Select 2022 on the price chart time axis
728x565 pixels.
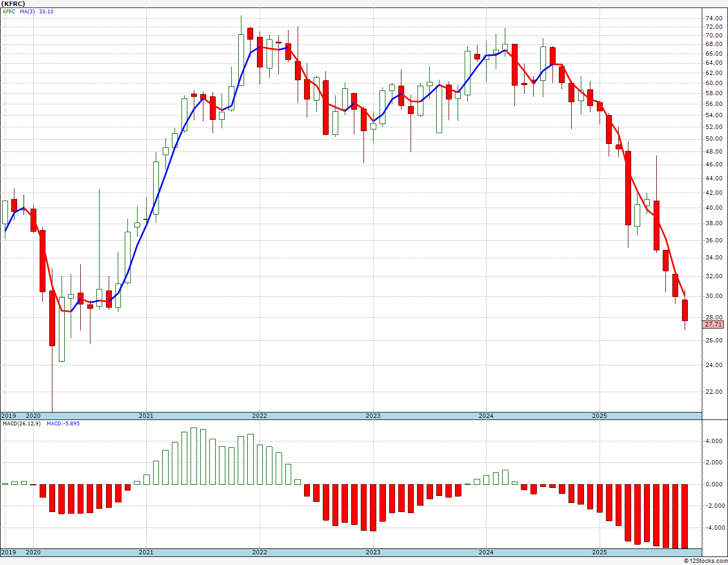pos(260,416)
